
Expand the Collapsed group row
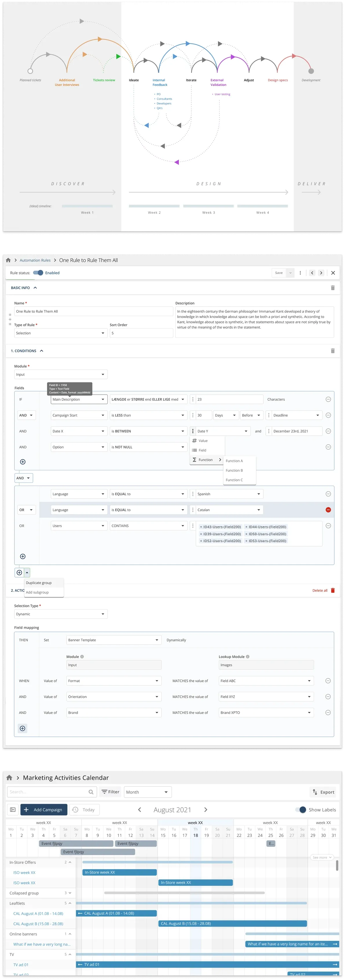click(x=70, y=893)
